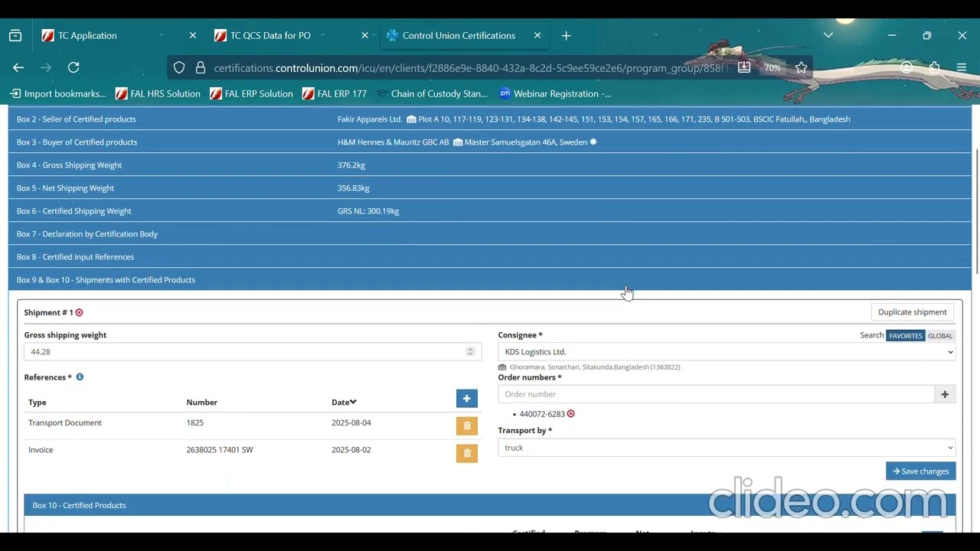Open the Firefox account icon
Screen dimensions: 980x551
tap(906, 67)
